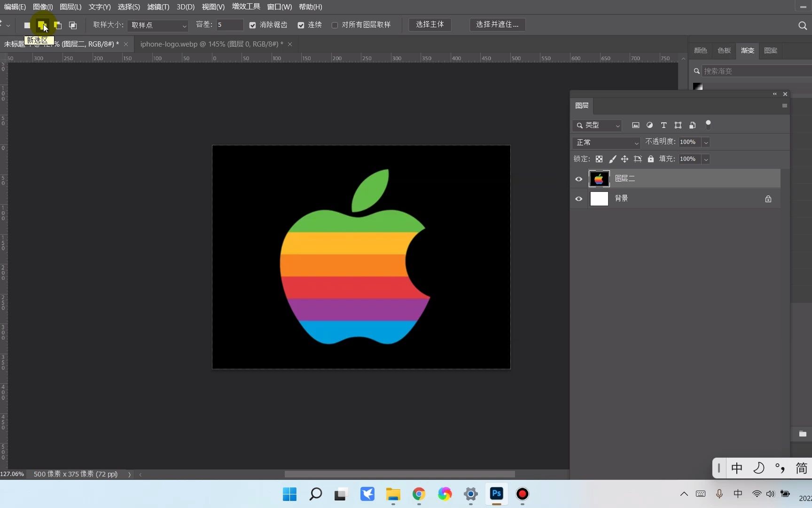Hide the 背景 layer

pyautogui.click(x=578, y=198)
